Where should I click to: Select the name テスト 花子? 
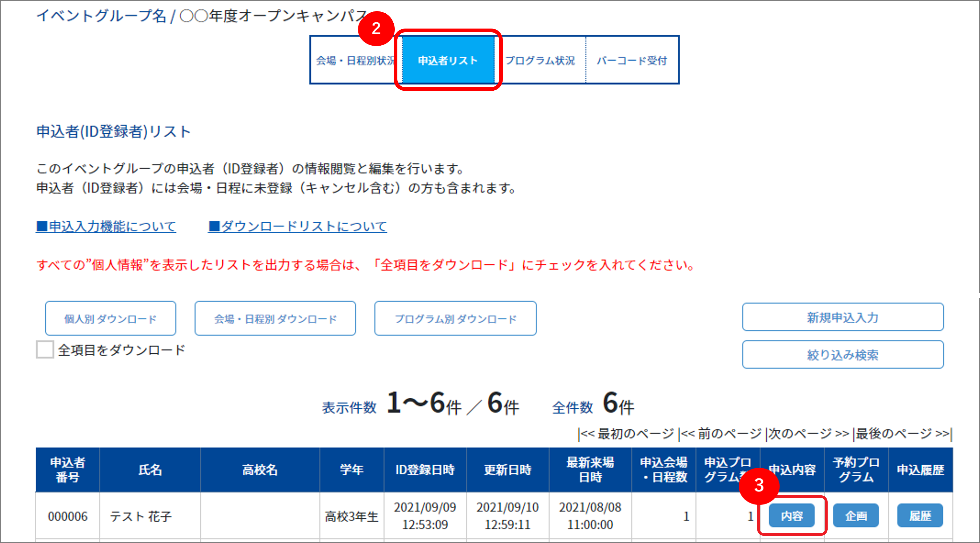click(141, 516)
